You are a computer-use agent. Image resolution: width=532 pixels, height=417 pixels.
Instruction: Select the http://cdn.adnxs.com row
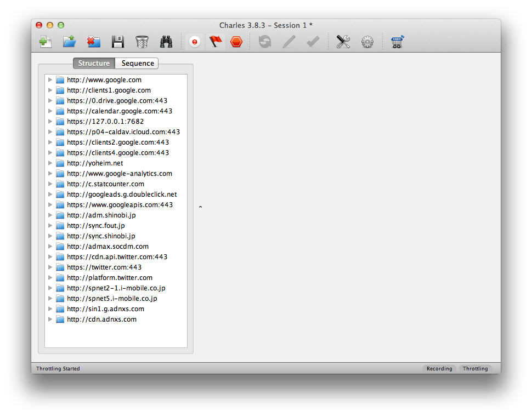click(x=116, y=319)
